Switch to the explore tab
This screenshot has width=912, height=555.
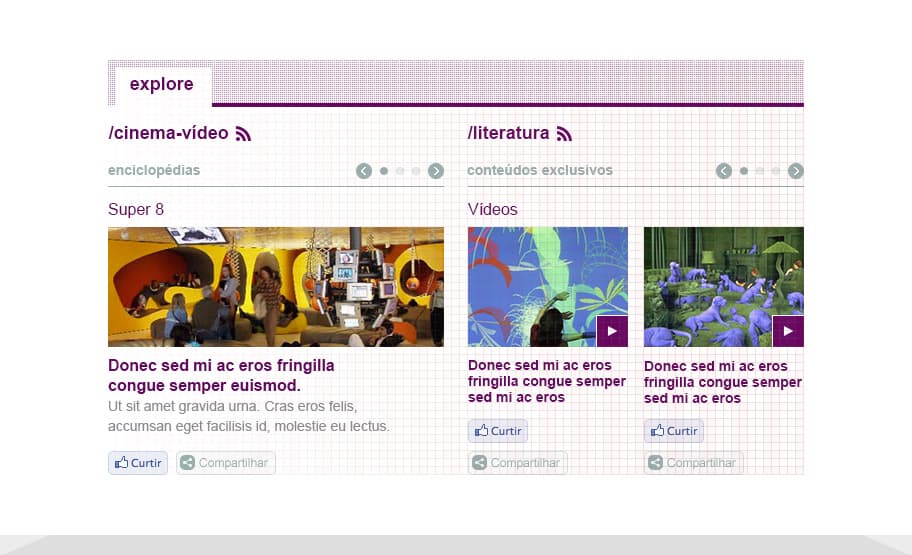coord(162,84)
